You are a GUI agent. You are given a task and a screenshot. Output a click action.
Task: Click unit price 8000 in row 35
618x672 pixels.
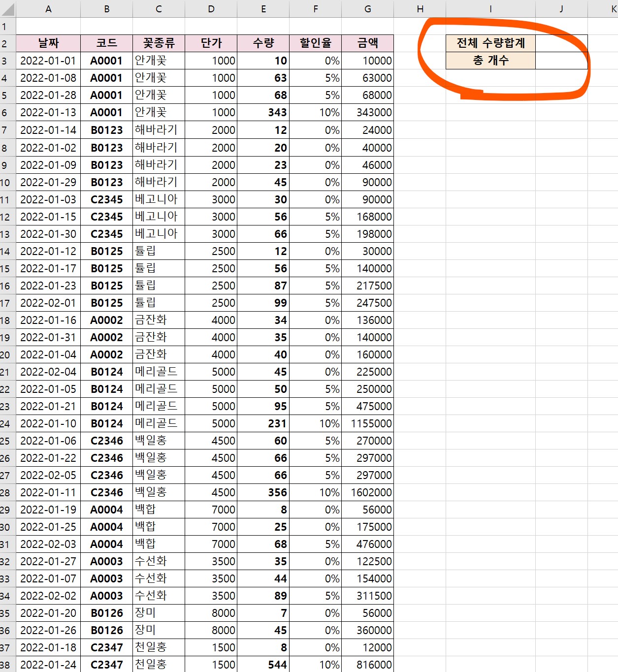[211, 613]
